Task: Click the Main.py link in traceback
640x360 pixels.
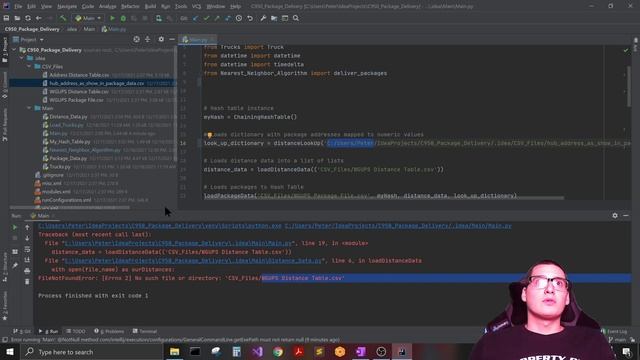Action: pos(179,243)
